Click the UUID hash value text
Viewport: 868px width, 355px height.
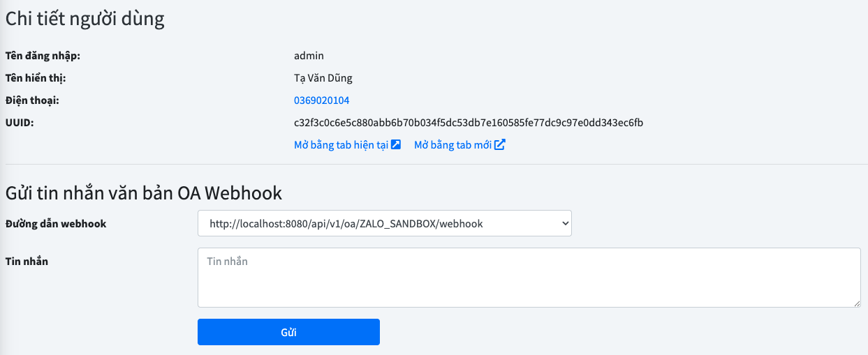pyautogui.click(x=468, y=123)
